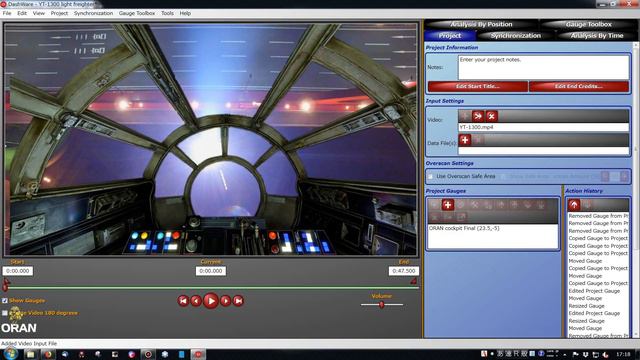This screenshot has height=360, width=640.
Task: Click the Volume slider handle
Action: [382, 304]
